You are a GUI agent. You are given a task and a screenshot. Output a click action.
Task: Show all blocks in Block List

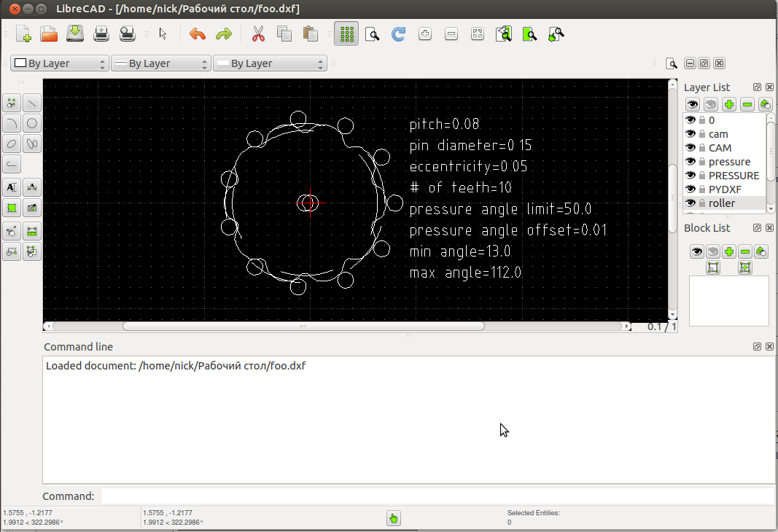[696, 251]
